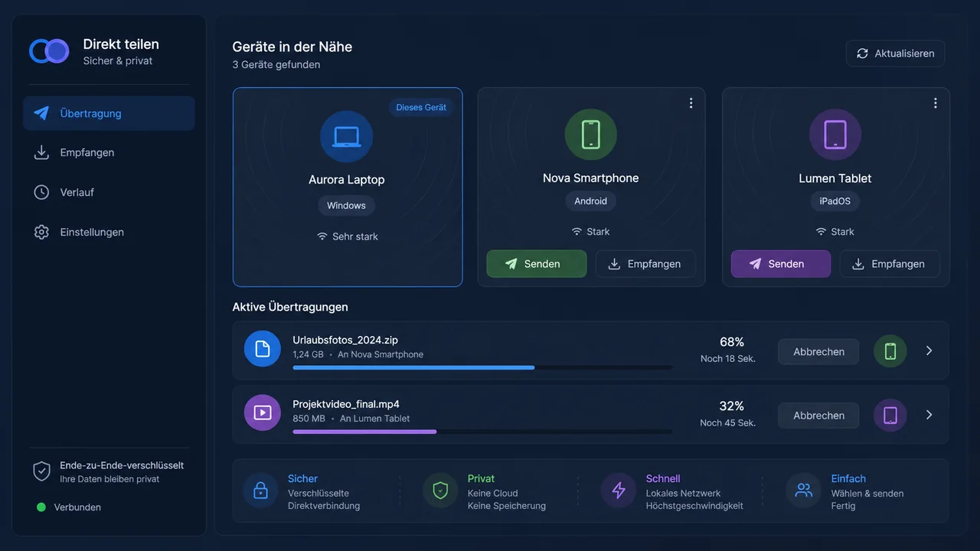This screenshot has width=980, height=551.
Task: Expand the Urlaubsfotos_2024.zip transfer chevron
Action: (929, 350)
